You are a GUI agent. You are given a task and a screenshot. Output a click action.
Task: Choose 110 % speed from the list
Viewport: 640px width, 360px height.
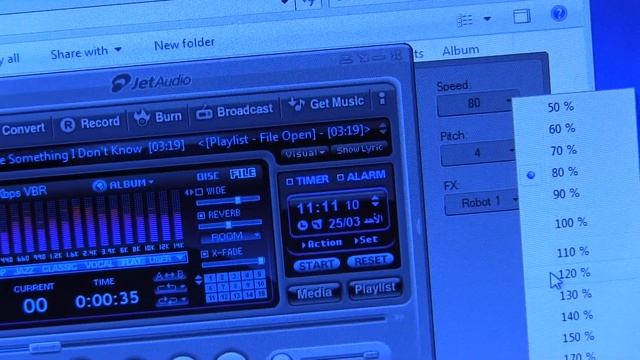(573, 252)
